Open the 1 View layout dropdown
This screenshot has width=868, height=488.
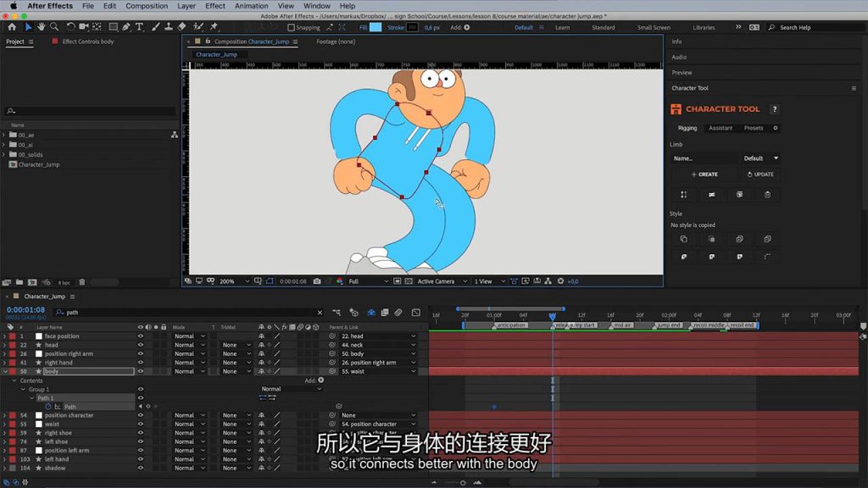click(x=489, y=281)
